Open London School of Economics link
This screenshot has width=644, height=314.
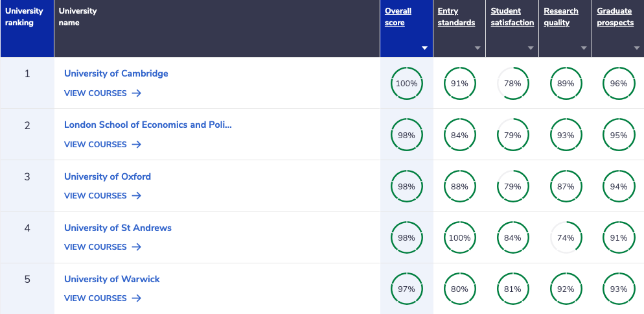pos(148,125)
